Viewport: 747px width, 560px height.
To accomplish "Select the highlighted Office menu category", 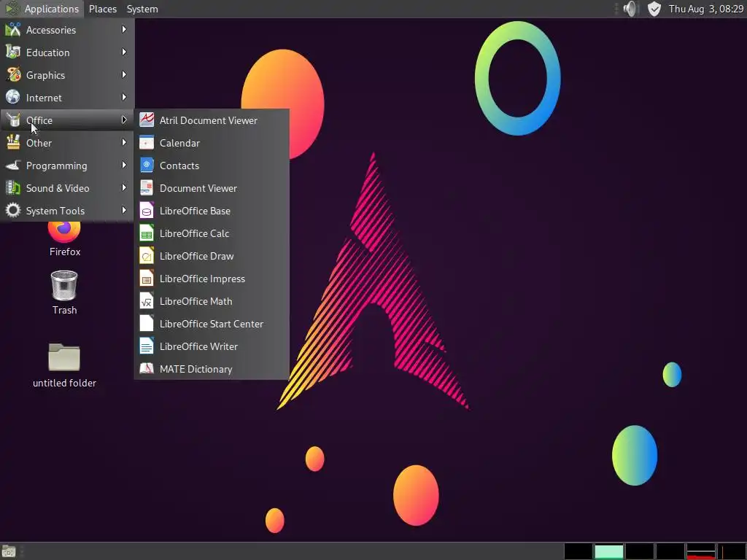I will click(67, 120).
